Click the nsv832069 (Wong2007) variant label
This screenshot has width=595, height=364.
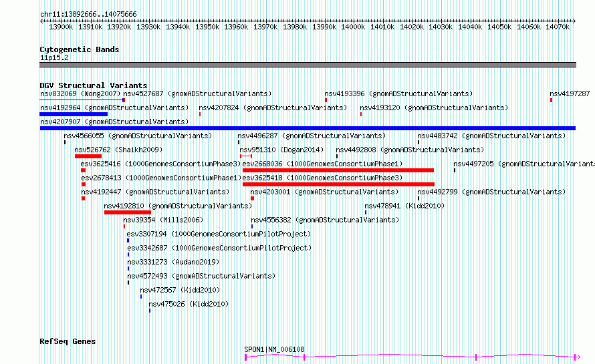pos(80,94)
